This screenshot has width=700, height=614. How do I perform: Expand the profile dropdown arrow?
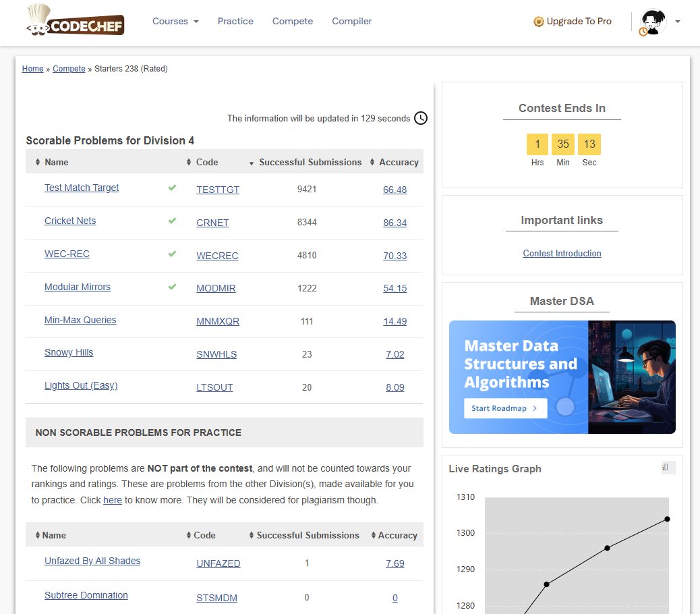677,22
